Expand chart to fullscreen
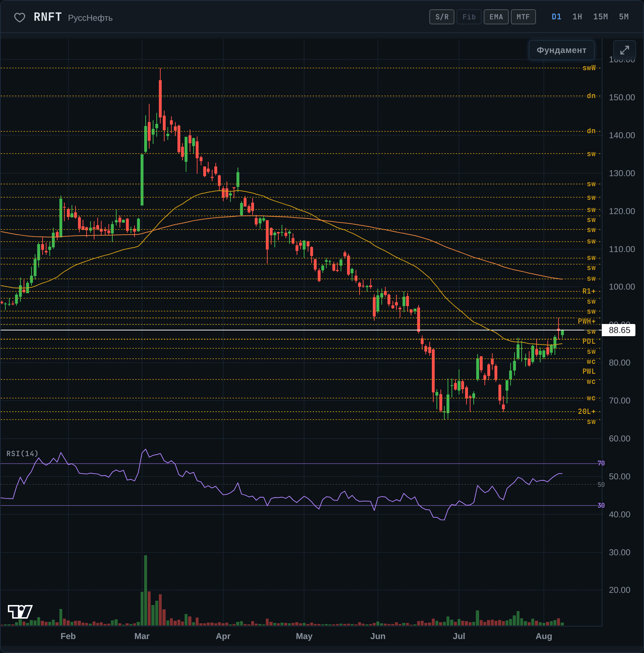 [624, 50]
